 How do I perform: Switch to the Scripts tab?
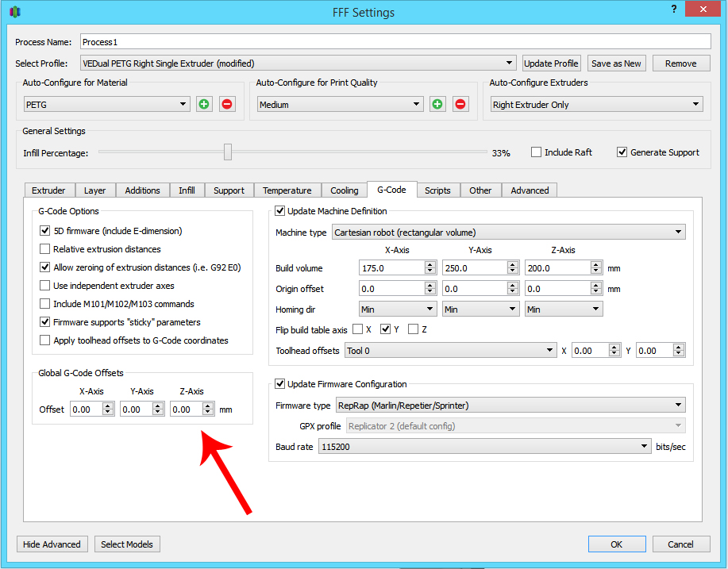[x=437, y=190]
